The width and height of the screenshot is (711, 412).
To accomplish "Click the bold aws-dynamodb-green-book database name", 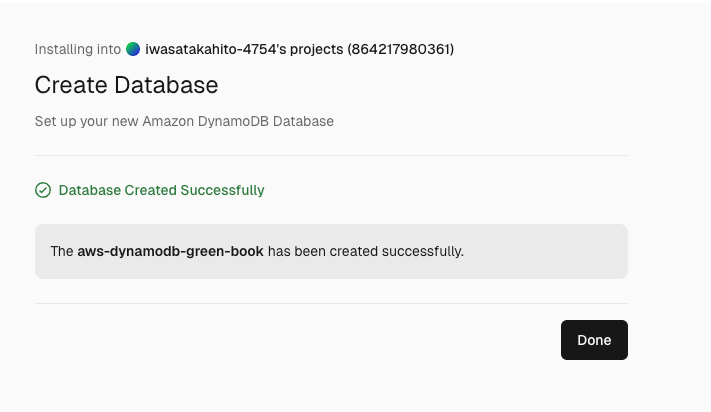I will click(x=170, y=251).
